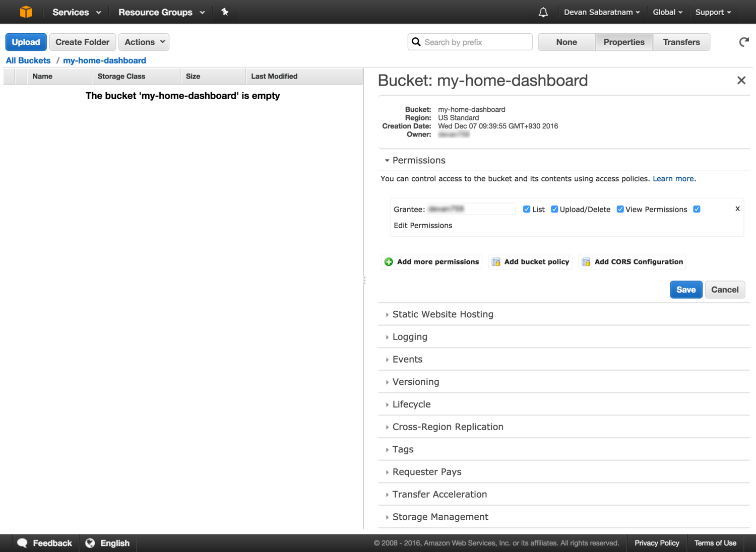Expand the Transfer Acceleration section
This screenshot has width=756, height=552.
click(x=436, y=495)
